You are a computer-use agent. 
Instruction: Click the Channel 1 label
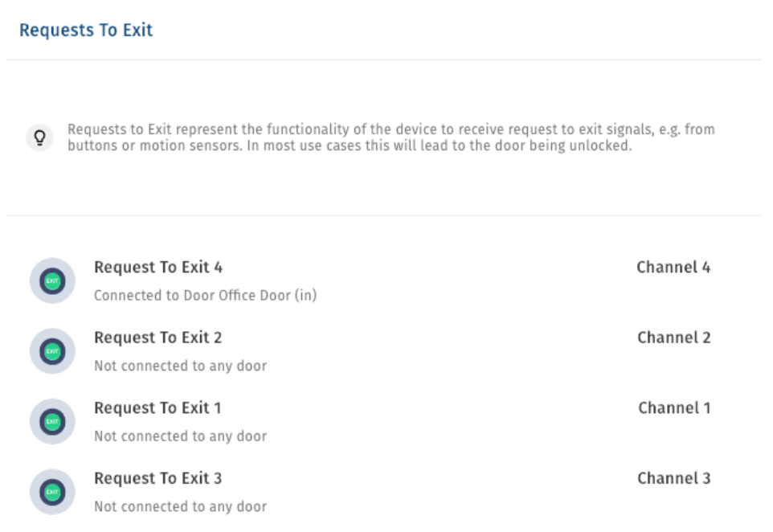pyautogui.click(x=674, y=407)
